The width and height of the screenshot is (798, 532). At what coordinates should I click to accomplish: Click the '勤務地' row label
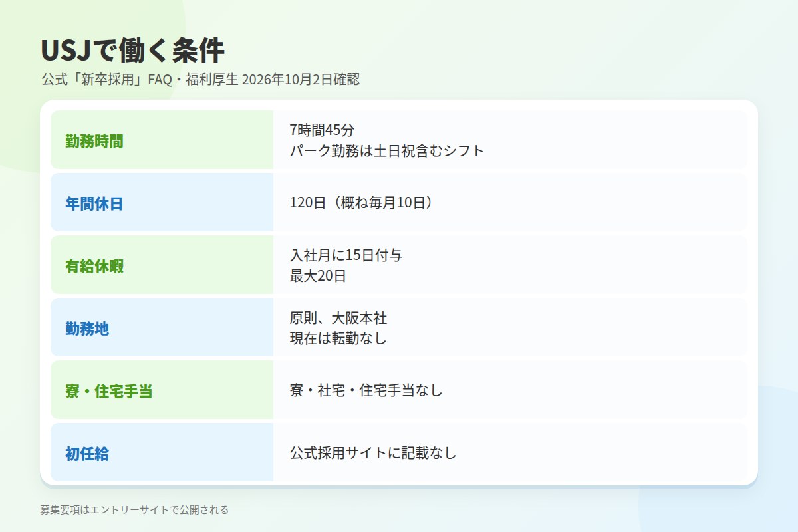tap(87, 329)
